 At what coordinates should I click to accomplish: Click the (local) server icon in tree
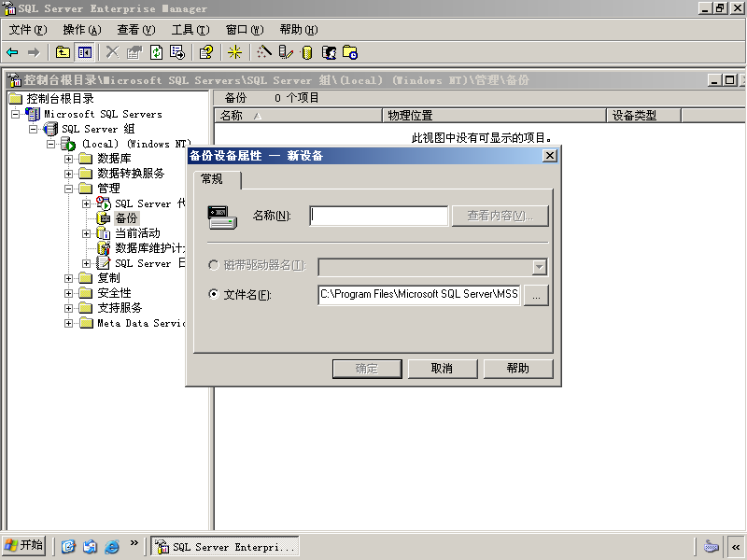click(x=68, y=144)
